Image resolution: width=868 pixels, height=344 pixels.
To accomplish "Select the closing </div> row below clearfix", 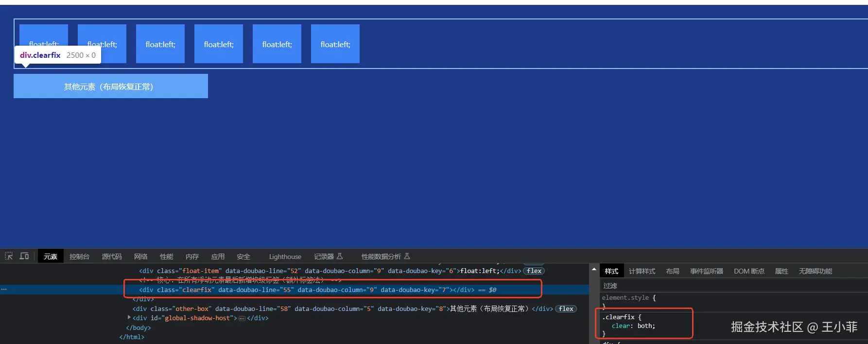I will pos(143,299).
